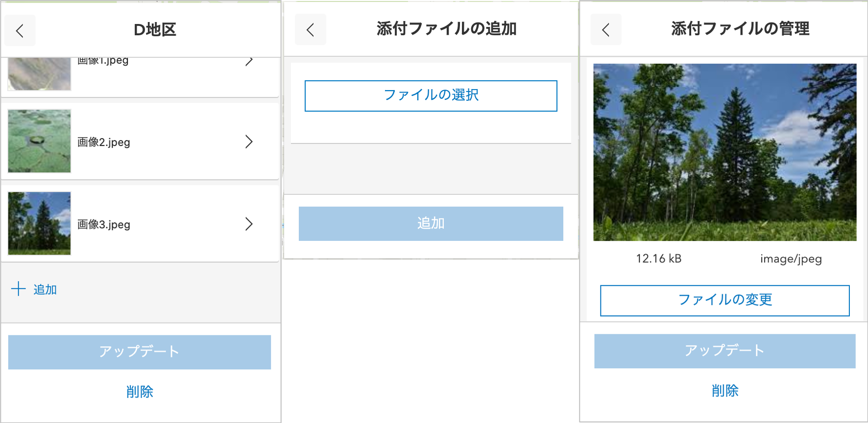This screenshot has width=868, height=423.
Task: Click the 添付ファイルの追加 title
Action: [x=447, y=29]
